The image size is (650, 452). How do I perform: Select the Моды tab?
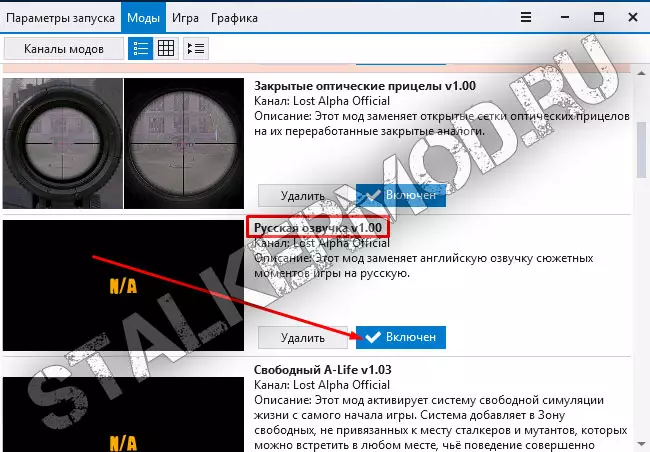143,17
